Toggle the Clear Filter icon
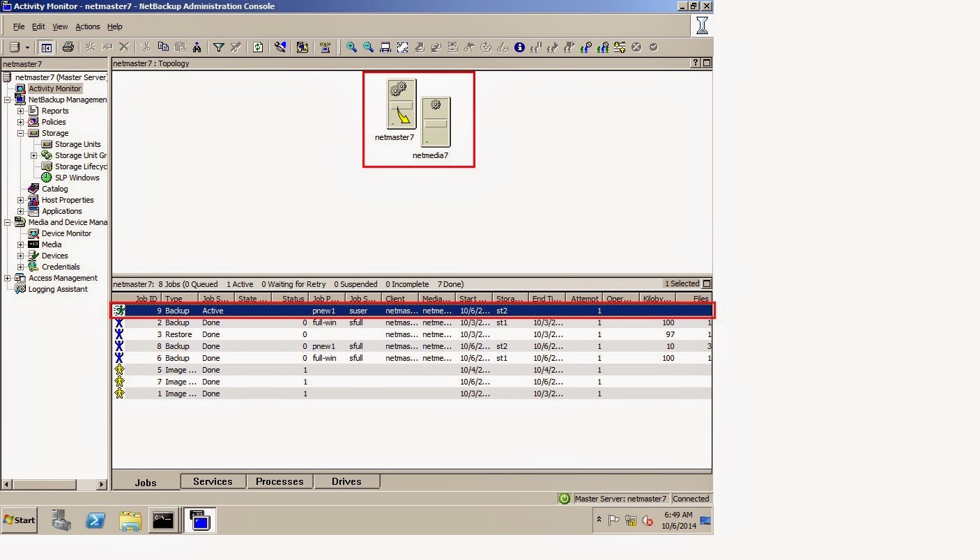The width and height of the screenshot is (980, 560). [x=236, y=47]
